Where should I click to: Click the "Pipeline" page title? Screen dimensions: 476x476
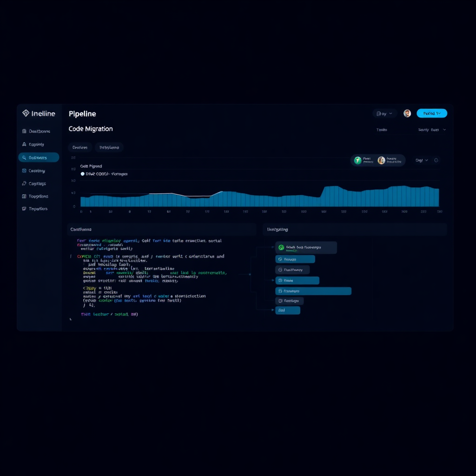82,113
